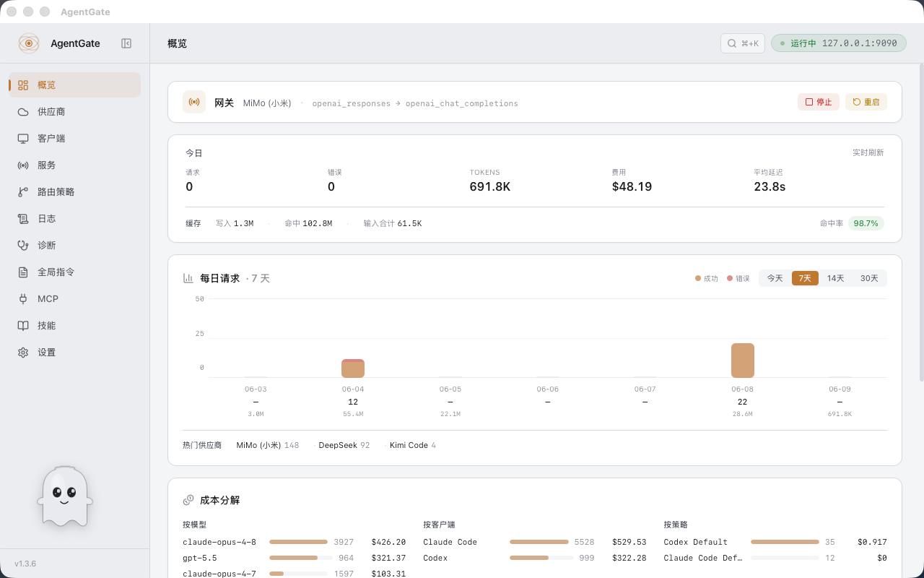
Task: Click the claude-opus-4-8 cost bar
Action: (298, 542)
